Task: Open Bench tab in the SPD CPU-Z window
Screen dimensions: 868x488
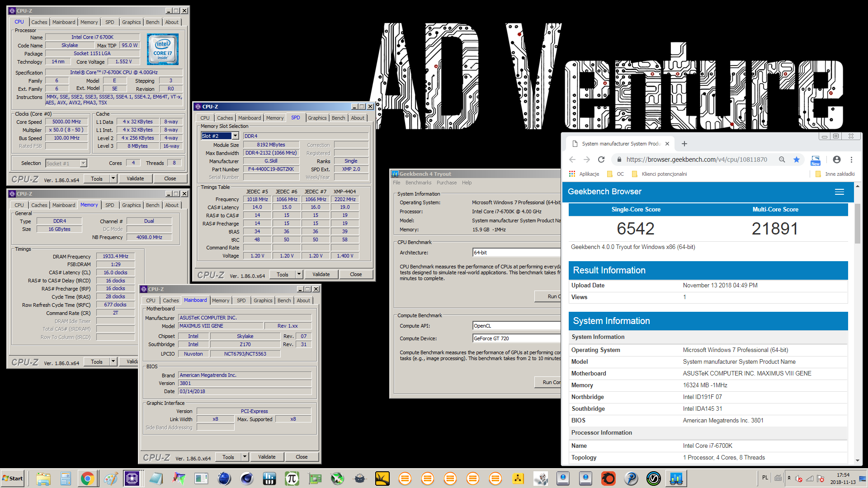Action: coord(338,118)
